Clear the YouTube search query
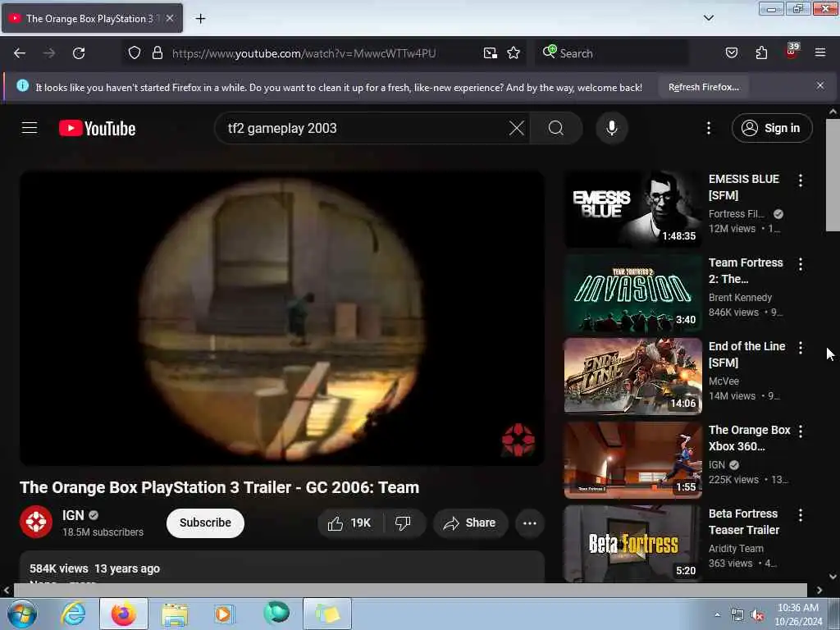This screenshot has height=630, width=840. 517,128
